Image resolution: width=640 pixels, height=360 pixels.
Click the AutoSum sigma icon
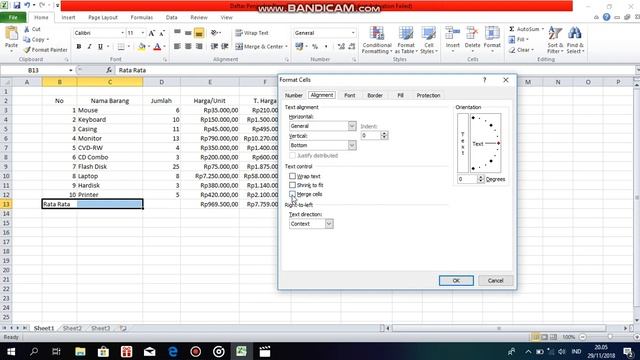[512, 29]
